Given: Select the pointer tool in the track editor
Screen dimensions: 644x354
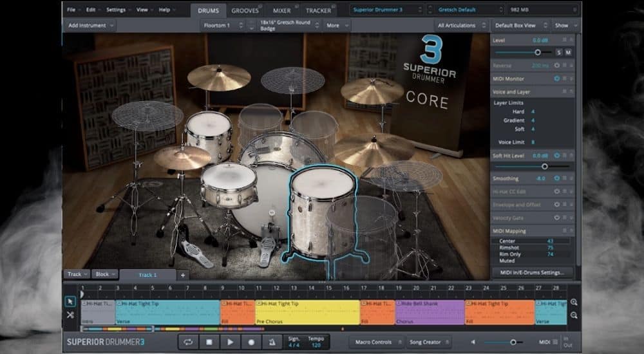Looking at the screenshot, I should point(70,302).
